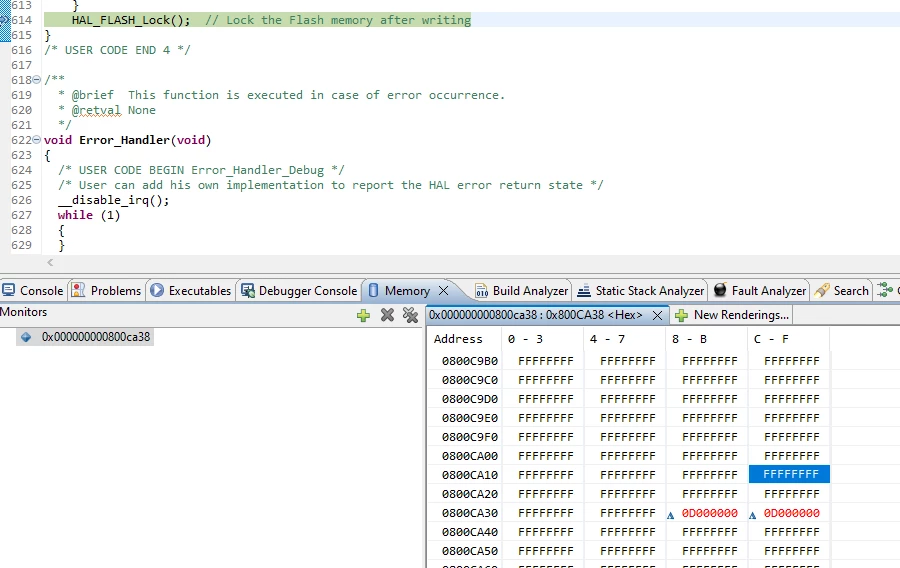Open the Executables tab
Screen dimensions: 900x568
pyautogui.click(x=191, y=291)
